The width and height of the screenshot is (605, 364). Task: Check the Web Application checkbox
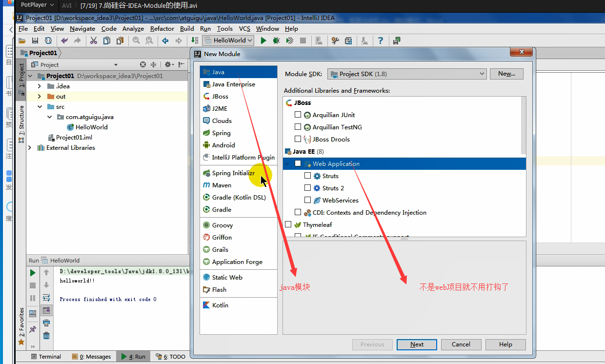click(298, 163)
